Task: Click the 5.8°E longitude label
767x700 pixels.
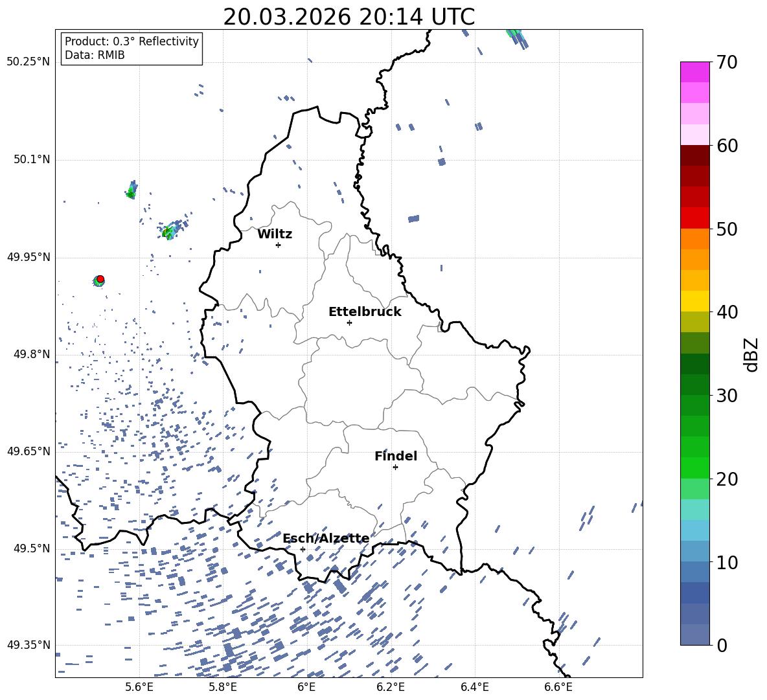Action: coord(223,687)
